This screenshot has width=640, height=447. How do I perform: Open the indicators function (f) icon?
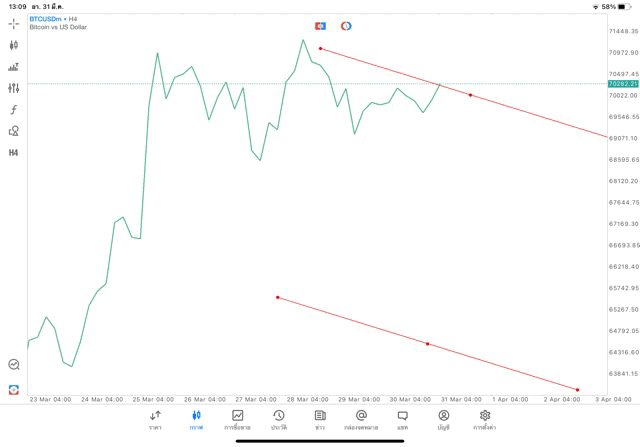pyautogui.click(x=14, y=109)
